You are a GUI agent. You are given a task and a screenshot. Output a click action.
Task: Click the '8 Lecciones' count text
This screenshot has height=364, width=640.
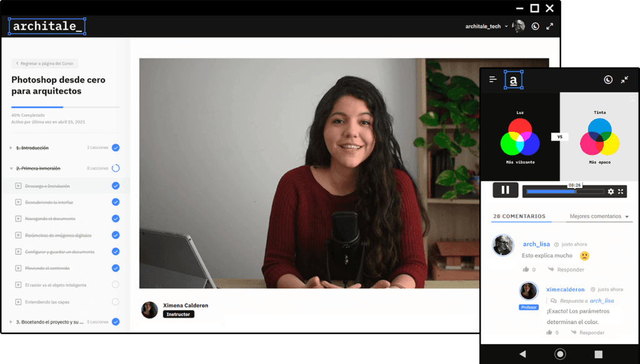point(97,169)
